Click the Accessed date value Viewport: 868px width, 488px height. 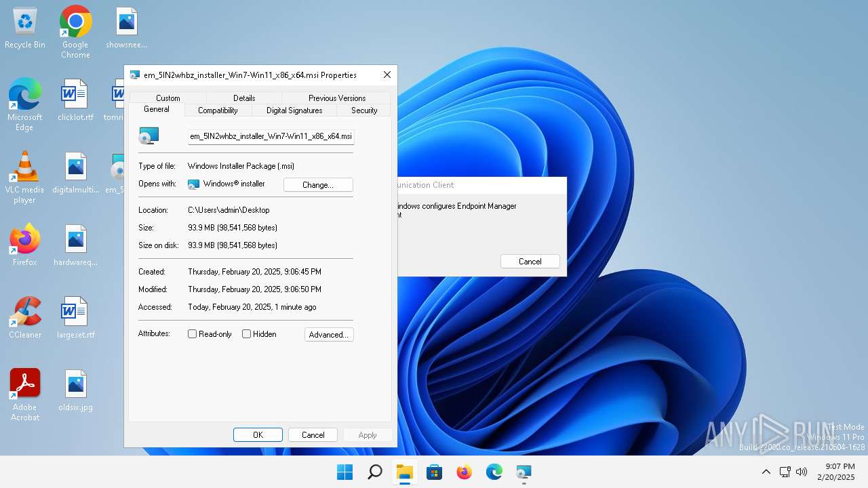252,307
